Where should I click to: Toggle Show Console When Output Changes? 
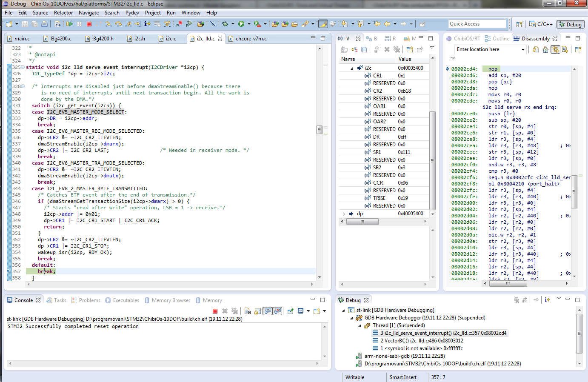tap(267, 311)
